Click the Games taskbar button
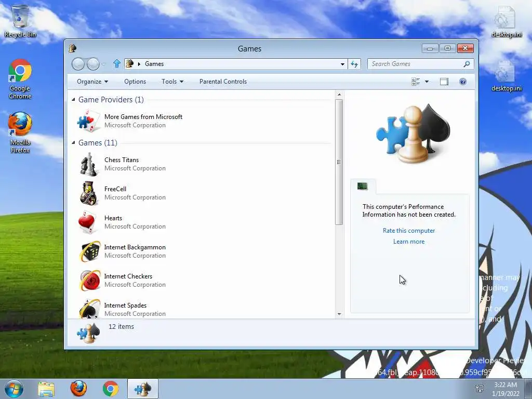The width and height of the screenshot is (532, 399). [143, 389]
